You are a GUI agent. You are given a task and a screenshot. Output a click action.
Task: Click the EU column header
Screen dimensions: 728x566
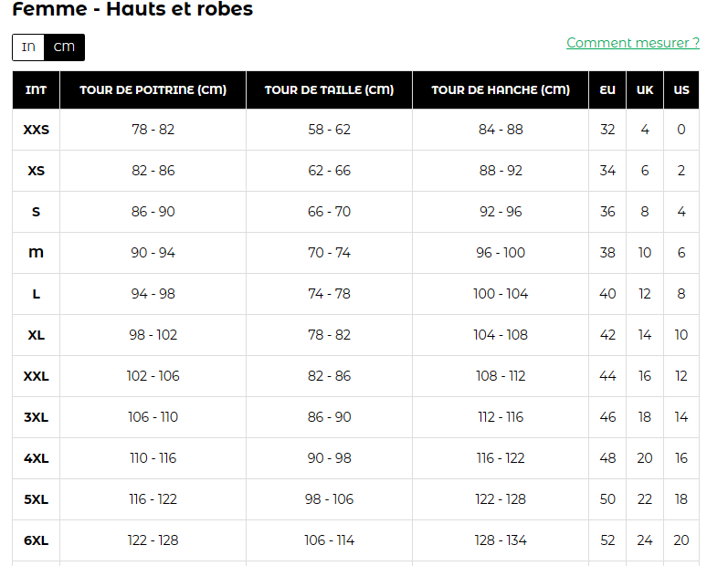[x=607, y=90]
